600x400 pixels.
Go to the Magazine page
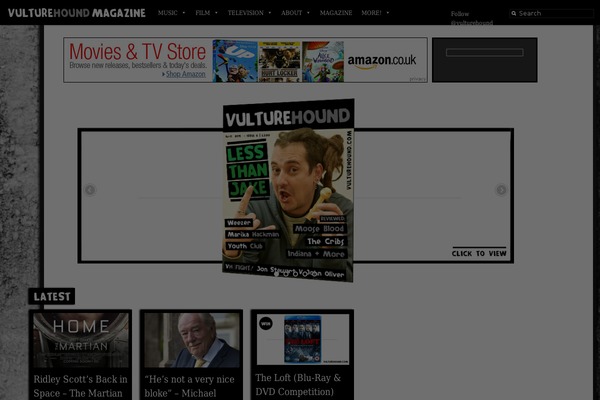coord(336,13)
